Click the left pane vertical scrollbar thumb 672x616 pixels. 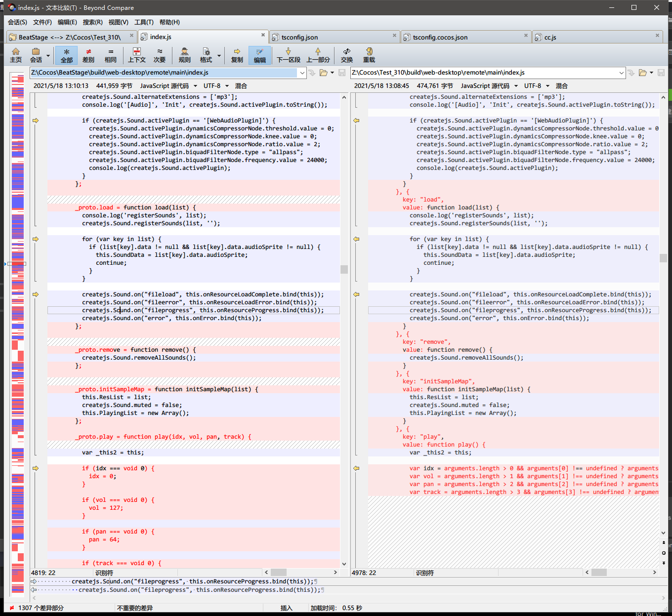[x=344, y=269]
